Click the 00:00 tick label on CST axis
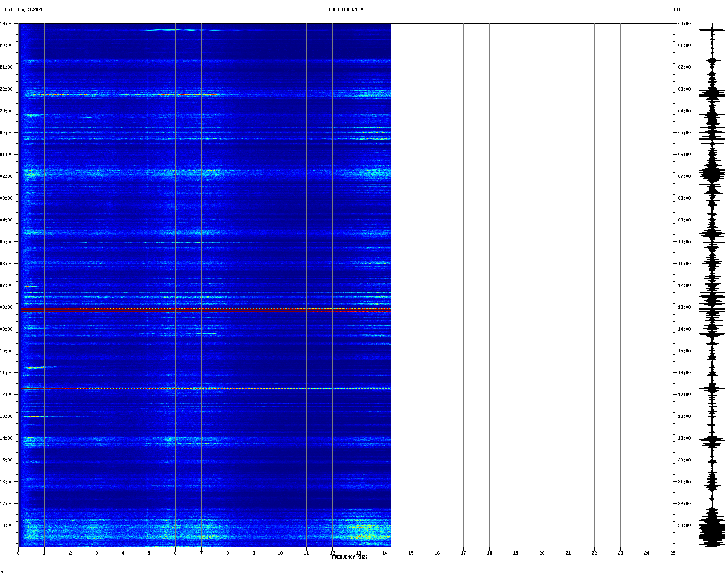Screen dimensions: 728x576 (6, 133)
